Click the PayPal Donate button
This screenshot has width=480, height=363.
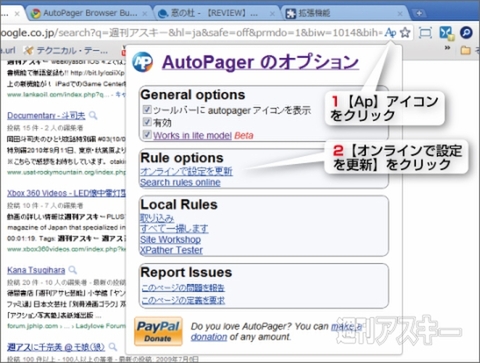pos(158,331)
